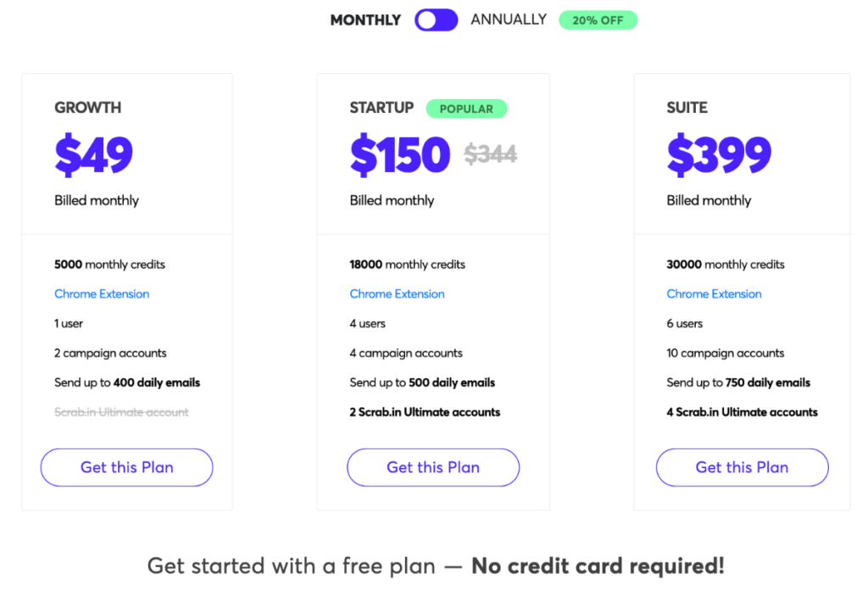Click the $150 Startup price

tap(400, 154)
